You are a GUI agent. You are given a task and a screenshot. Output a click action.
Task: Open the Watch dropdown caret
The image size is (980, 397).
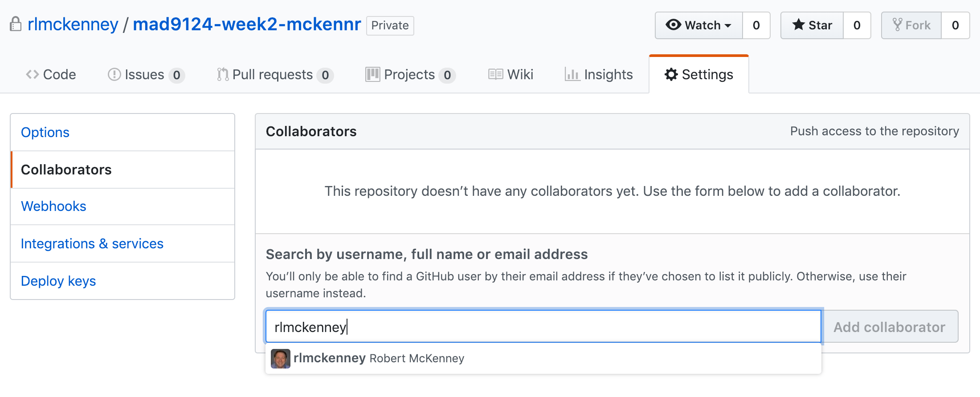[728, 26]
